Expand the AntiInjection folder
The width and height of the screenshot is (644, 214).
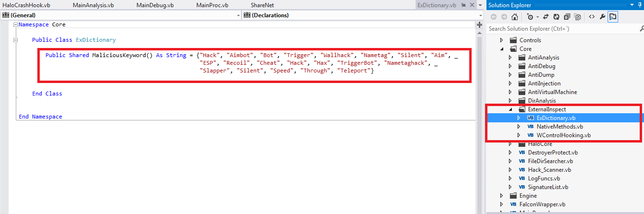pyautogui.click(x=510, y=83)
